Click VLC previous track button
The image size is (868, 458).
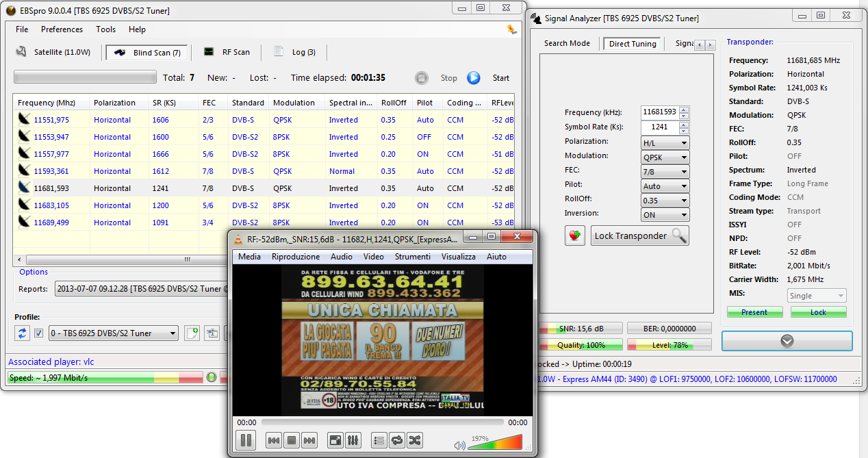coord(274,440)
